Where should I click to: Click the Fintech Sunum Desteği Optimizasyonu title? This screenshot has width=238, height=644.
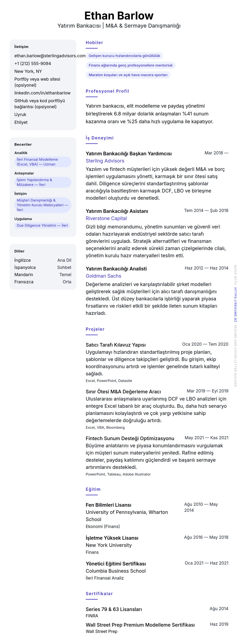click(130, 438)
